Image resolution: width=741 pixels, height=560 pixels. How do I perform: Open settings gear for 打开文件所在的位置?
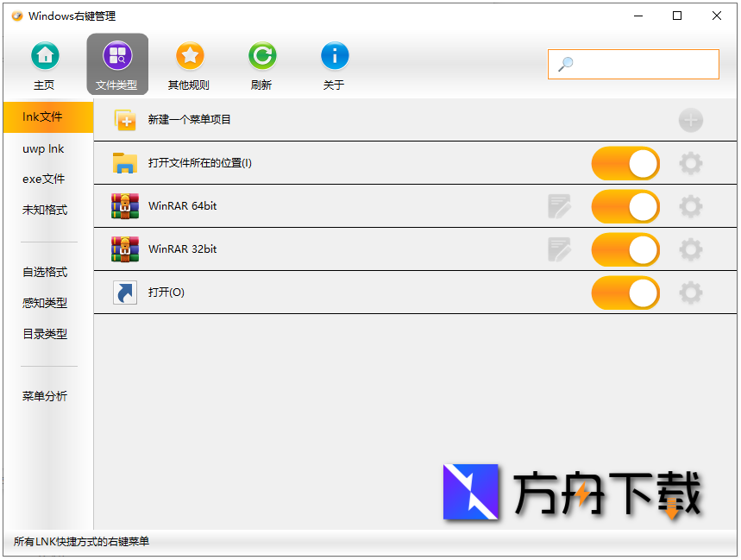point(690,163)
